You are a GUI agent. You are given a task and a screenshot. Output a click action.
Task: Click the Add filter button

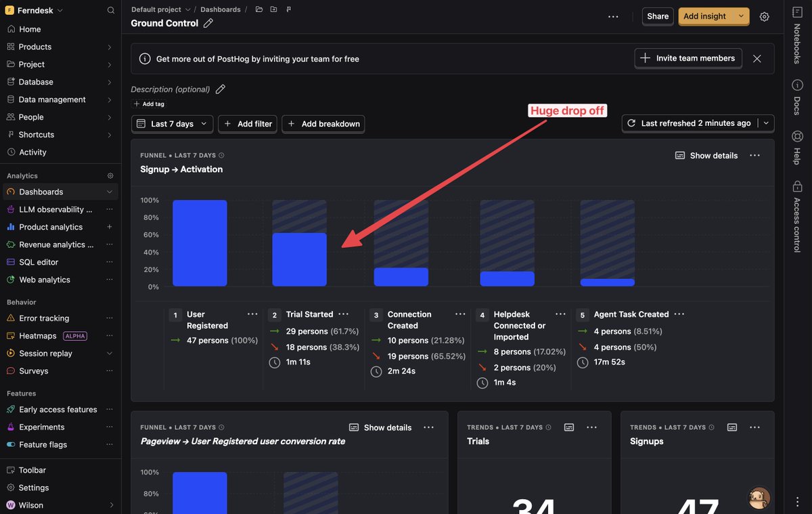248,124
